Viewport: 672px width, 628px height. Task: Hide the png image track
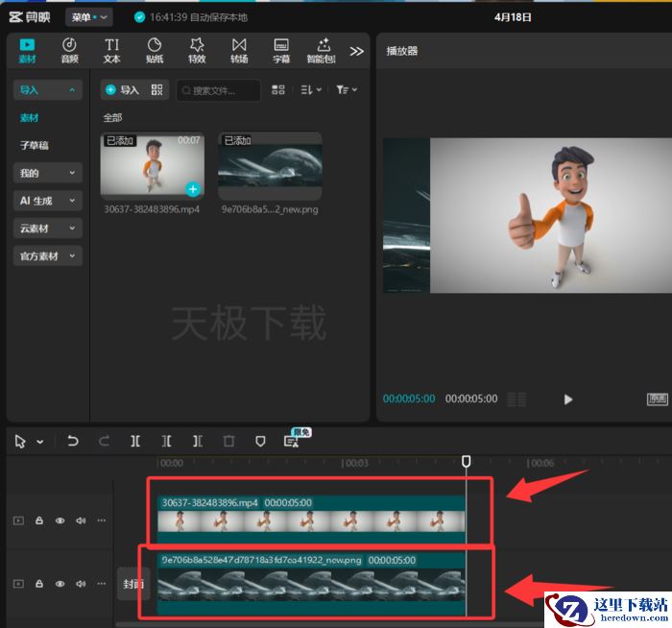coord(60,584)
